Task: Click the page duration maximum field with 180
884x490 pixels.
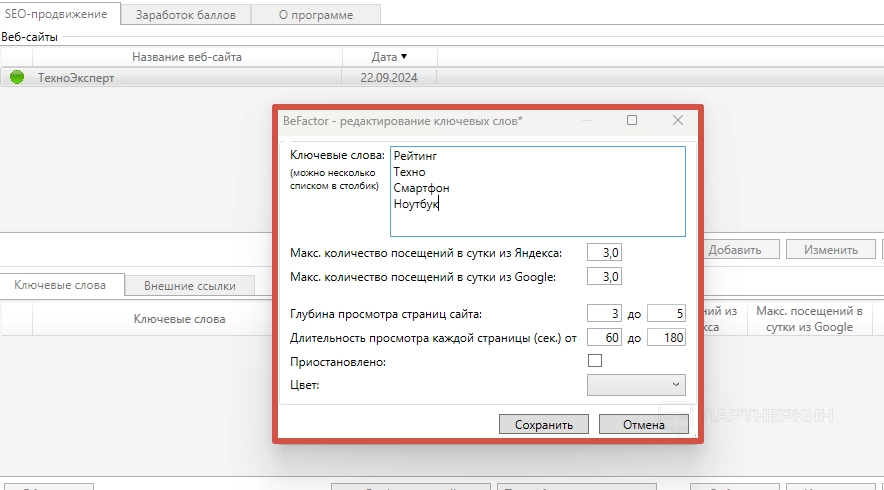Action: point(667,337)
